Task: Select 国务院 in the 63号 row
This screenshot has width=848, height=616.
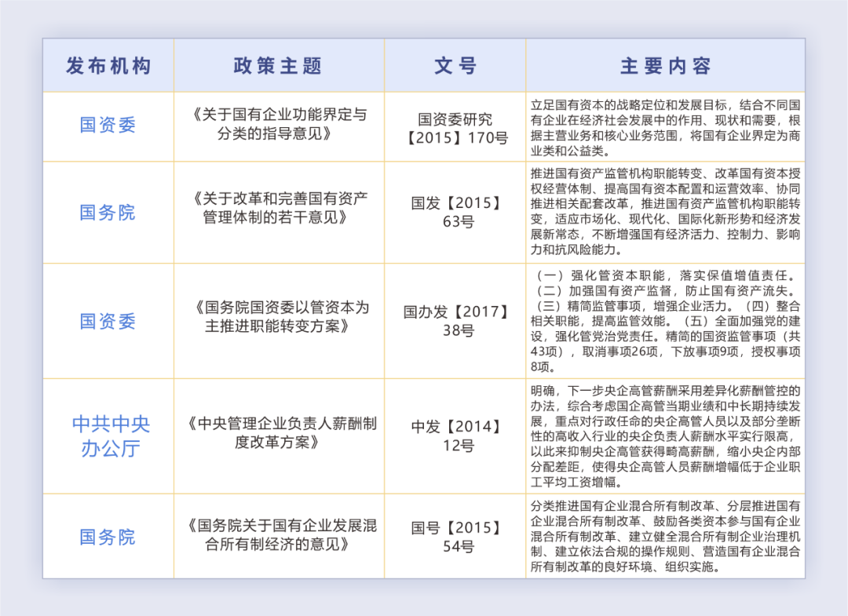Action: pos(108,213)
